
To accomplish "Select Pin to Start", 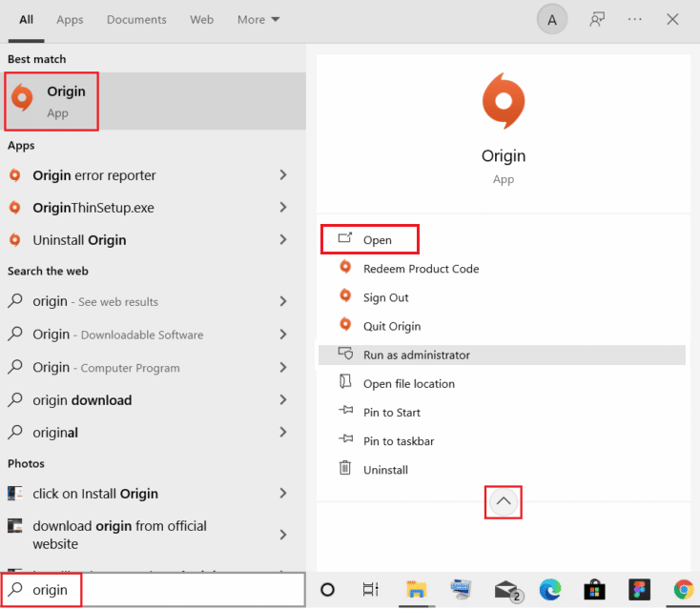I will tap(392, 413).
